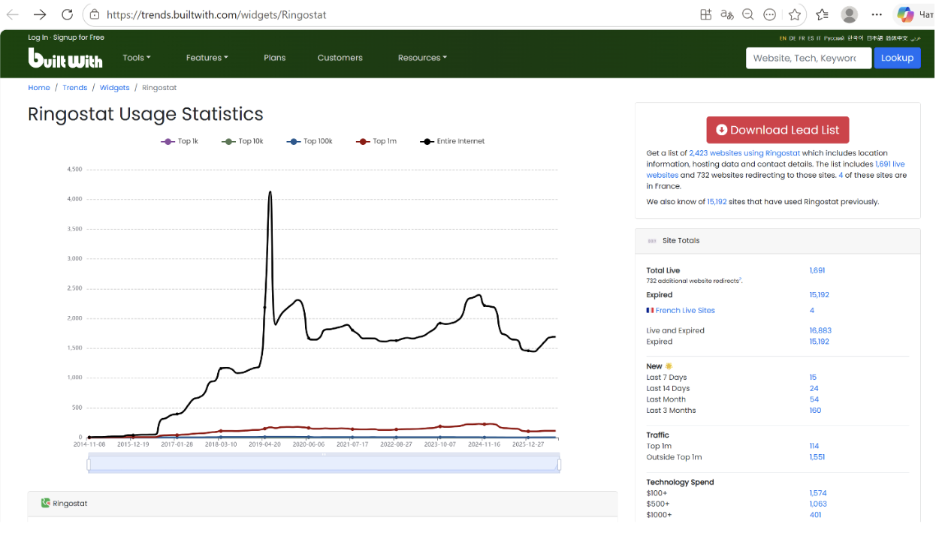Click the Ringostat logo icon below chart

pyautogui.click(x=45, y=503)
